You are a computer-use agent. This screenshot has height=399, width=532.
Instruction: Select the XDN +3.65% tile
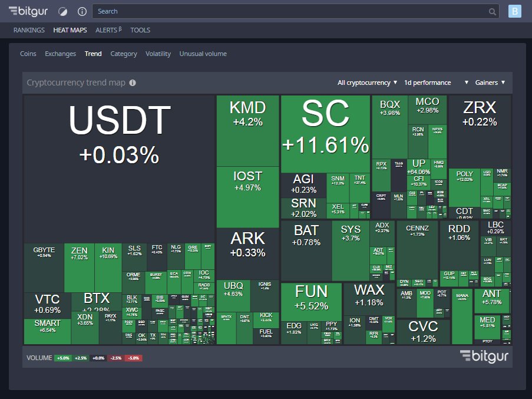click(85, 328)
